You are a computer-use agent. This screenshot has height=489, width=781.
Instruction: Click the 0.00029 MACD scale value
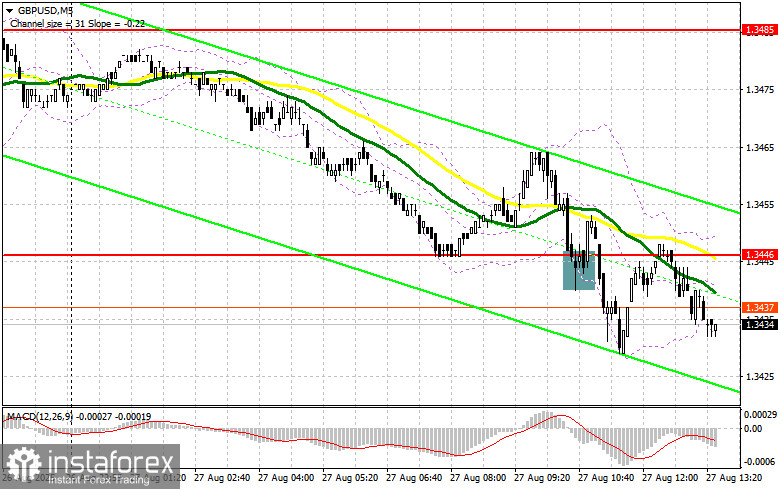(x=760, y=414)
